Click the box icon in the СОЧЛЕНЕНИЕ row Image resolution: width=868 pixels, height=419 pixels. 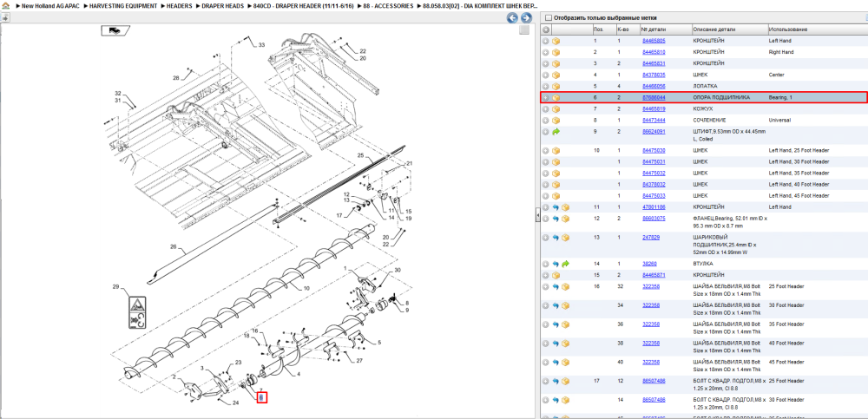click(556, 120)
